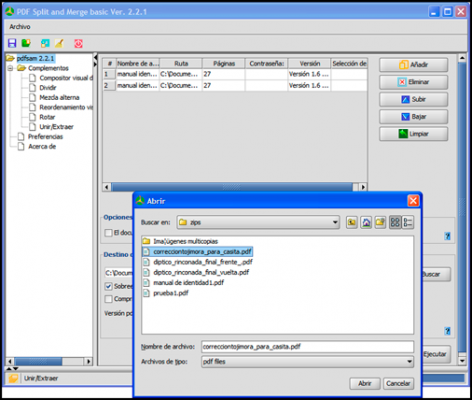
Task: Click split pane arrows above status bar
Action: point(12,369)
